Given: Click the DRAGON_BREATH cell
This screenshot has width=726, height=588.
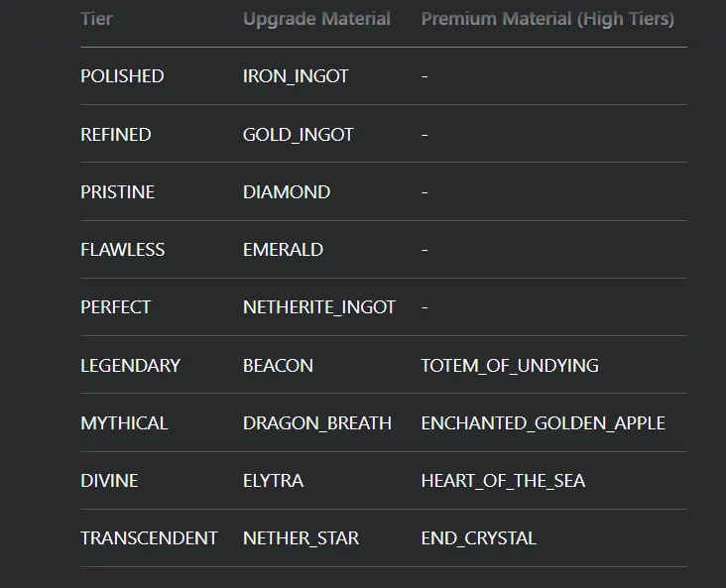Looking at the screenshot, I should point(317,422).
